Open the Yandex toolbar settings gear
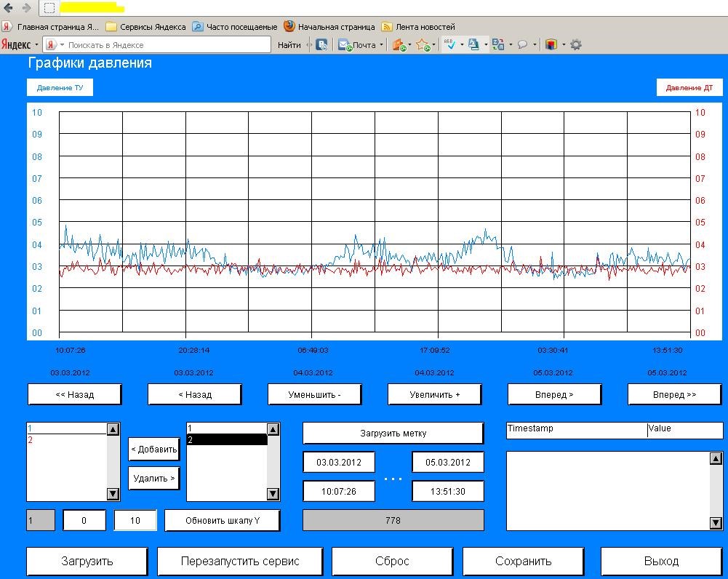The image size is (728, 579). pos(576,44)
